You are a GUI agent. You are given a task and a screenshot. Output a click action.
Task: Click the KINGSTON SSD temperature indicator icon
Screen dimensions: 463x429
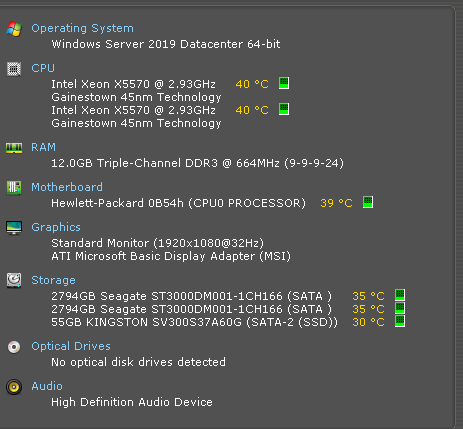tap(400, 321)
